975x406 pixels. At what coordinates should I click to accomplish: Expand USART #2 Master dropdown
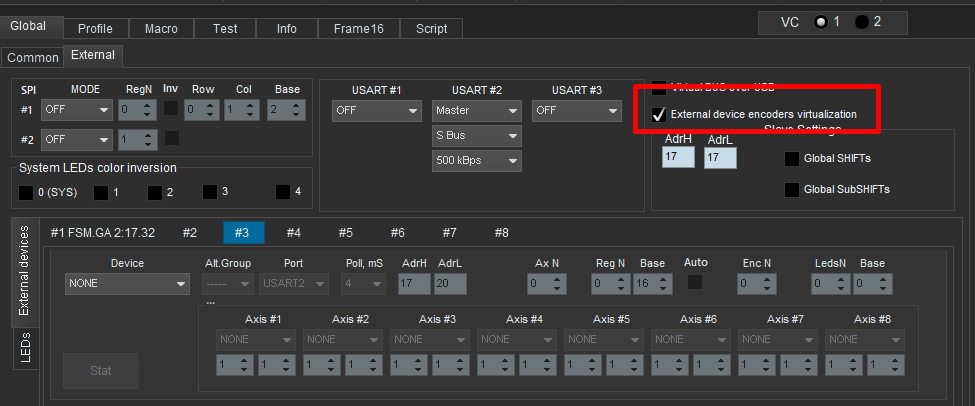click(x=476, y=110)
